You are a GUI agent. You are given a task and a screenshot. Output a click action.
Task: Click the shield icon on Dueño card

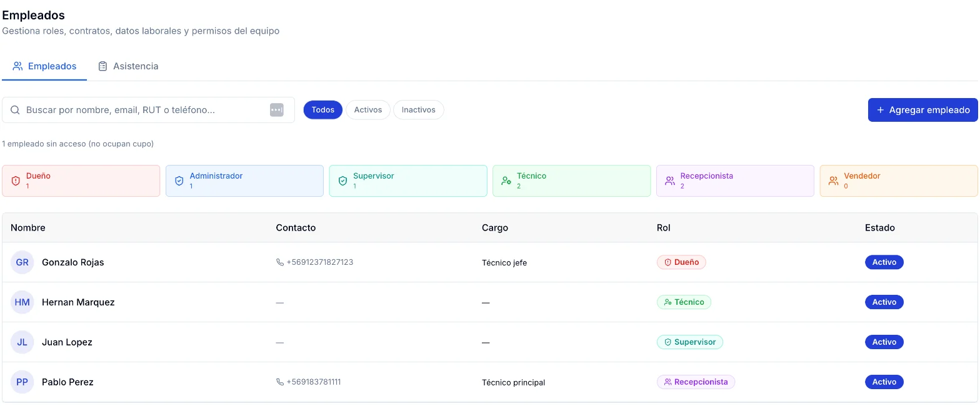(16, 181)
